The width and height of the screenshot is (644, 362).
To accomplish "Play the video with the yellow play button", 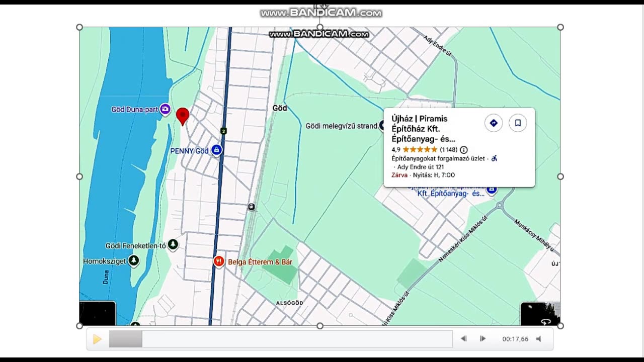I will coord(97,339).
